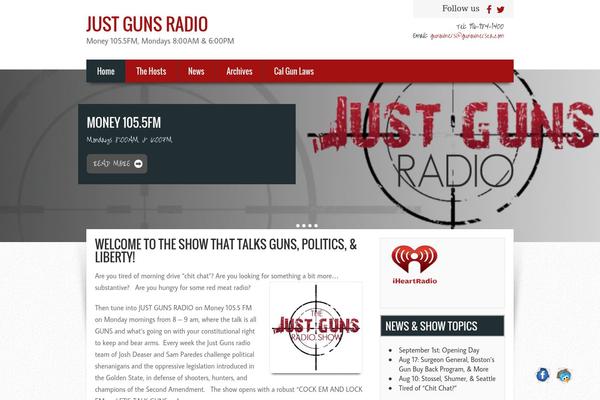Select the second slider pagination dot
Viewport: 600px width, 400px height.
tap(304, 226)
